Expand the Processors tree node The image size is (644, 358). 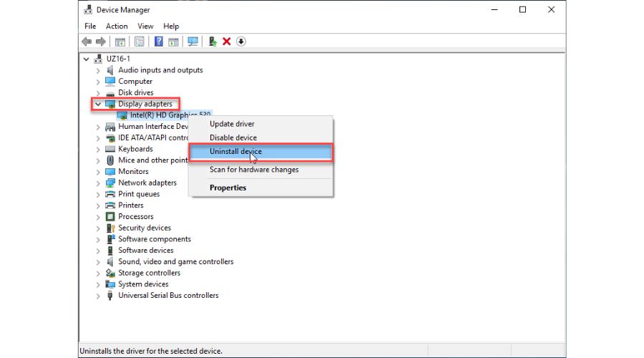coord(98,217)
